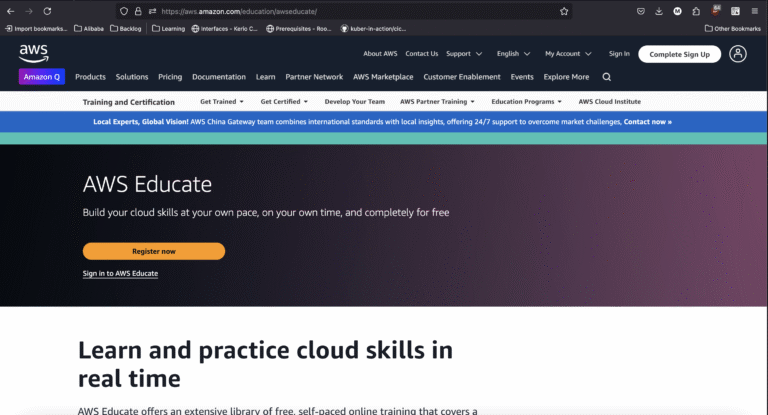This screenshot has height=415, width=768.
Task: Open the Products menu
Action: click(x=90, y=77)
